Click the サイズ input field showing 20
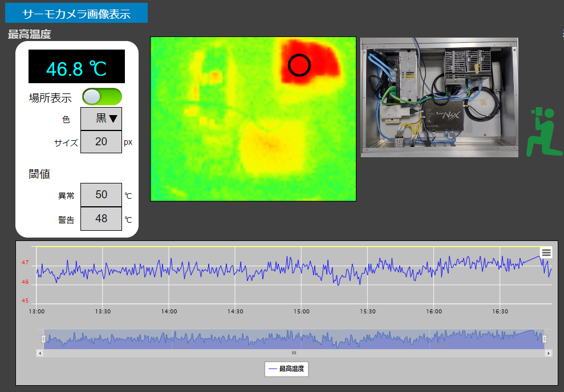Viewport: 564px width, 392px height. click(x=101, y=142)
